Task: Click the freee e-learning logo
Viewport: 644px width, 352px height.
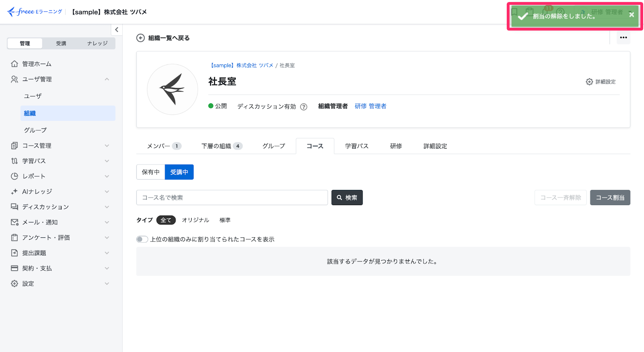Action: point(35,12)
